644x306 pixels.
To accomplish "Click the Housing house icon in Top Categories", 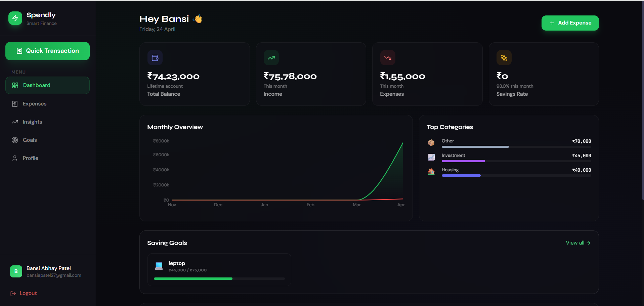I will (x=431, y=171).
